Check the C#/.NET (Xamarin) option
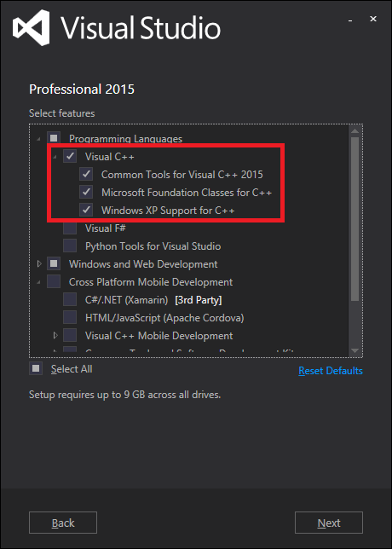Screen dimensions: 392x549 [x=70, y=300]
